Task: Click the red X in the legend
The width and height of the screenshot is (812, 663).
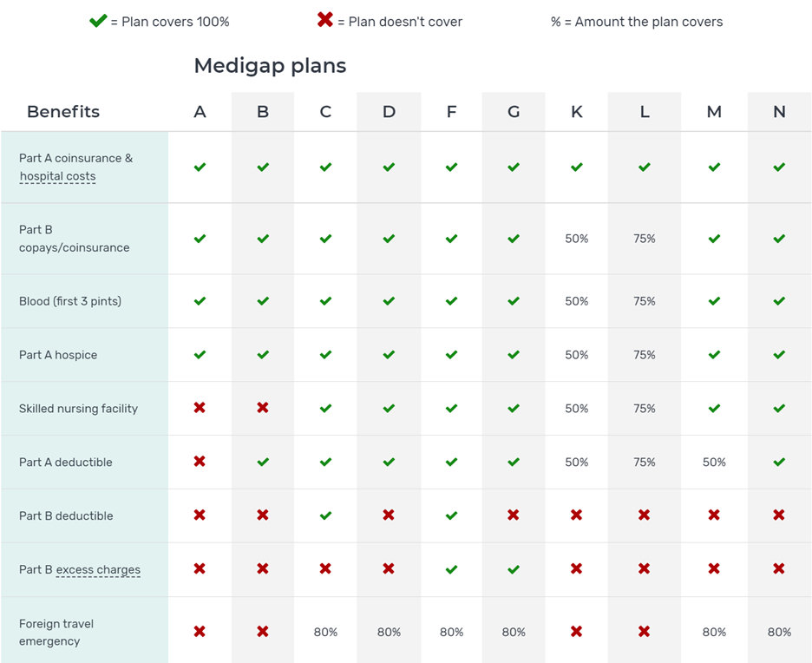Action: point(325,19)
